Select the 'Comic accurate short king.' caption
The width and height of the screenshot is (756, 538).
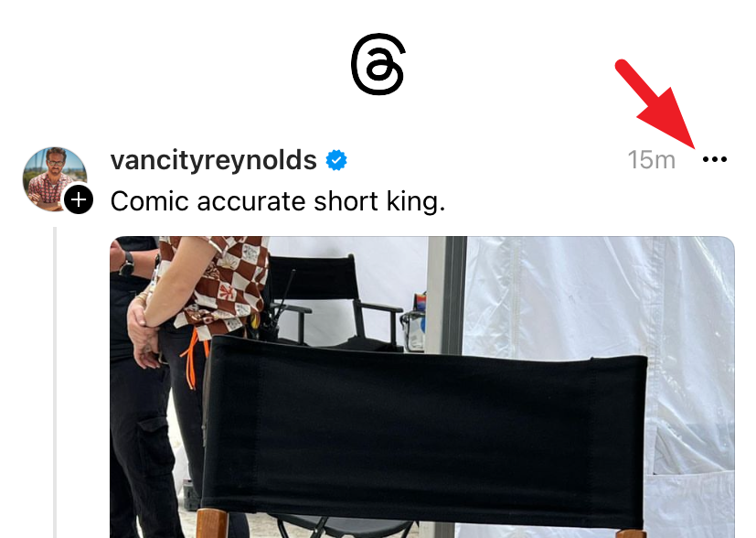[x=278, y=201]
